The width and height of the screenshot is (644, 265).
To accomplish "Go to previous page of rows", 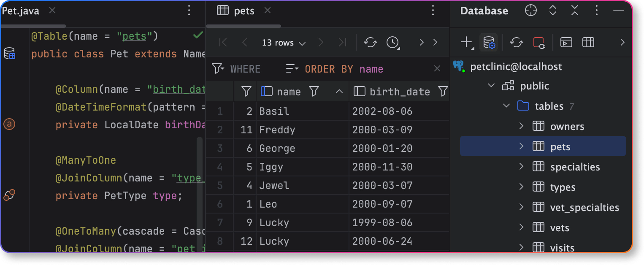I will 244,42.
